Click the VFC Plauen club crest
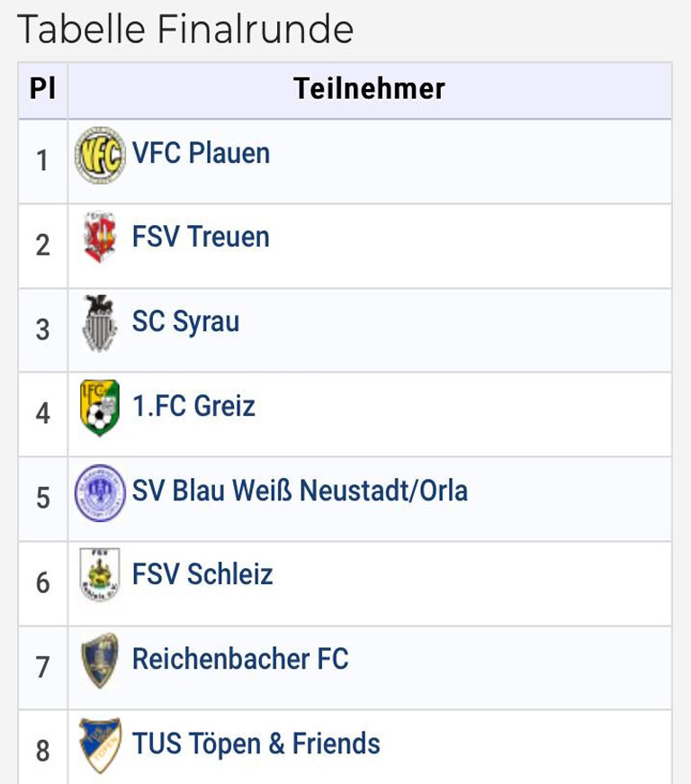This screenshot has height=784, width=691. [x=100, y=155]
